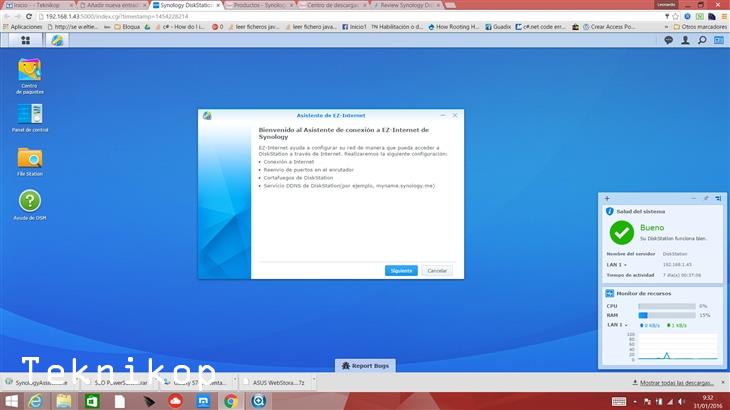This screenshot has width=730, height=410.
Task: Click the DSM main menu grid icon
Action: (17, 40)
